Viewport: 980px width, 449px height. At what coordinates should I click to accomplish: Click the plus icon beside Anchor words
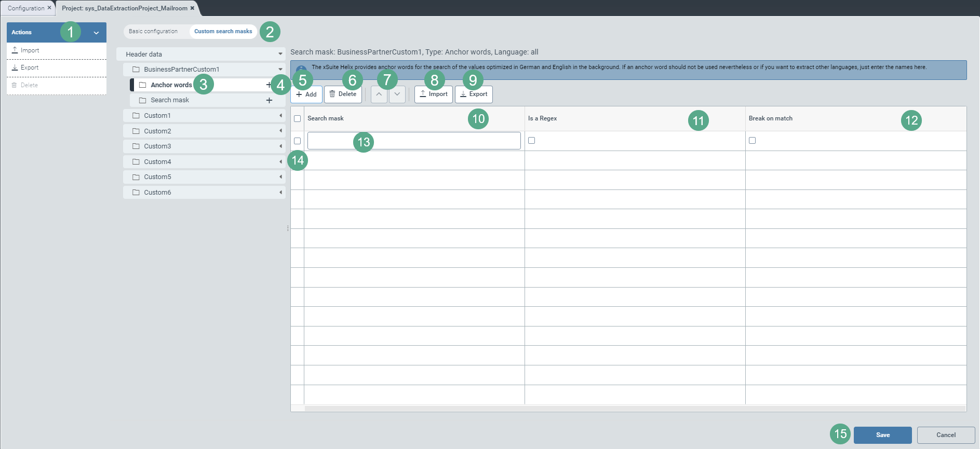coord(269,85)
